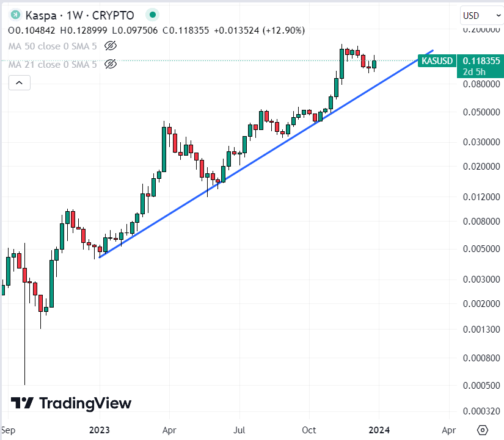This screenshot has height=440, width=504.
Task: Click the Kaspa symbol name text
Action: tap(40, 15)
